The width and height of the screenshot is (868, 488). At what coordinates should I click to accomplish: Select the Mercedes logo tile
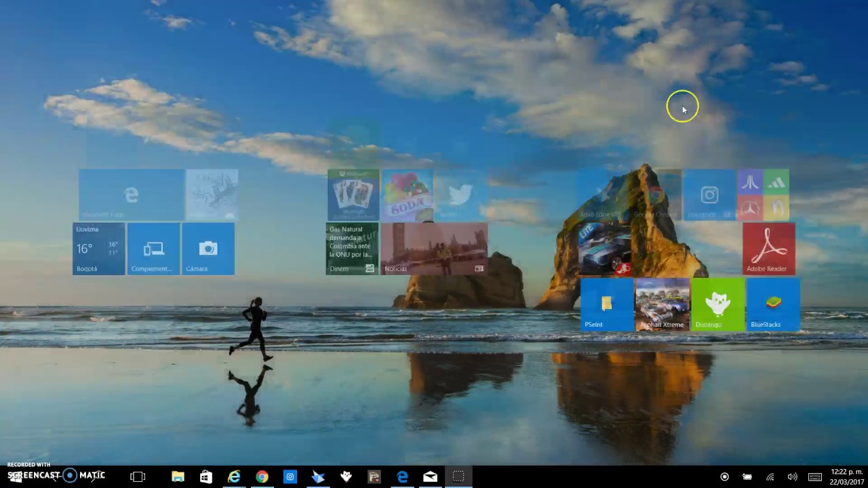coord(750,208)
